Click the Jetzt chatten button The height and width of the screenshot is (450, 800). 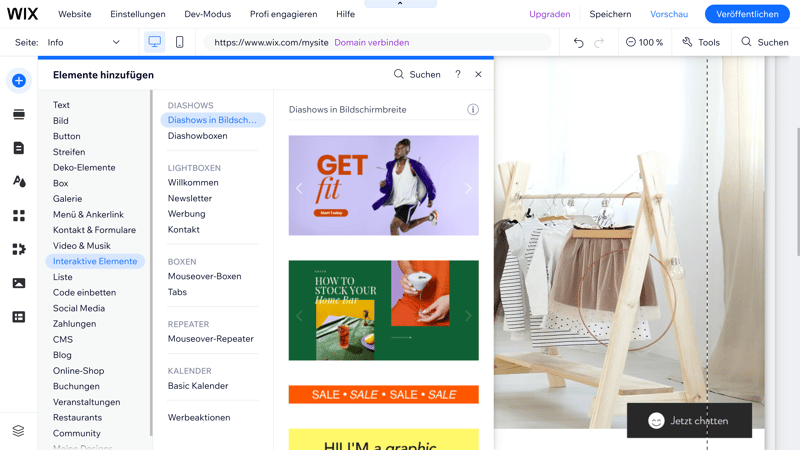pos(689,420)
